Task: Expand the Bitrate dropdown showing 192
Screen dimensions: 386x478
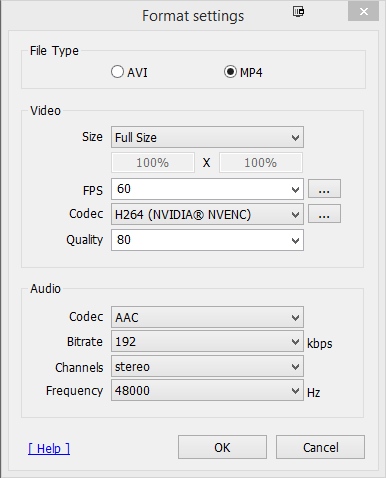Action: pos(207,342)
